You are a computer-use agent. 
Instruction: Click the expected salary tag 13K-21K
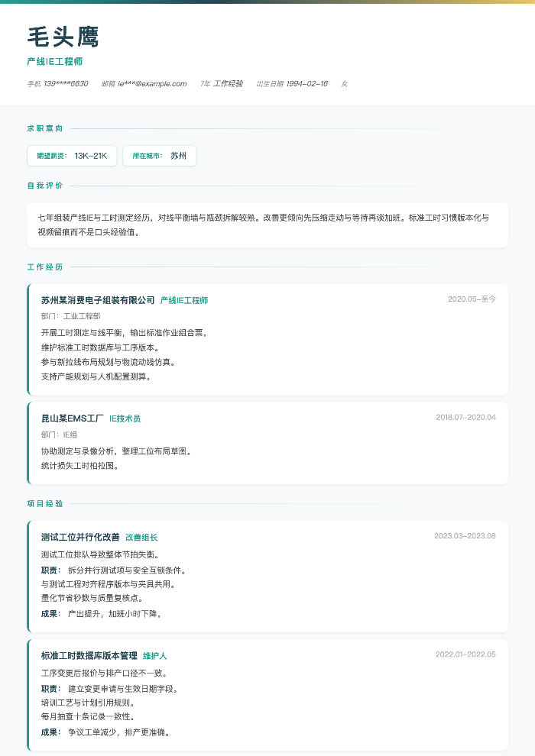[x=72, y=156]
